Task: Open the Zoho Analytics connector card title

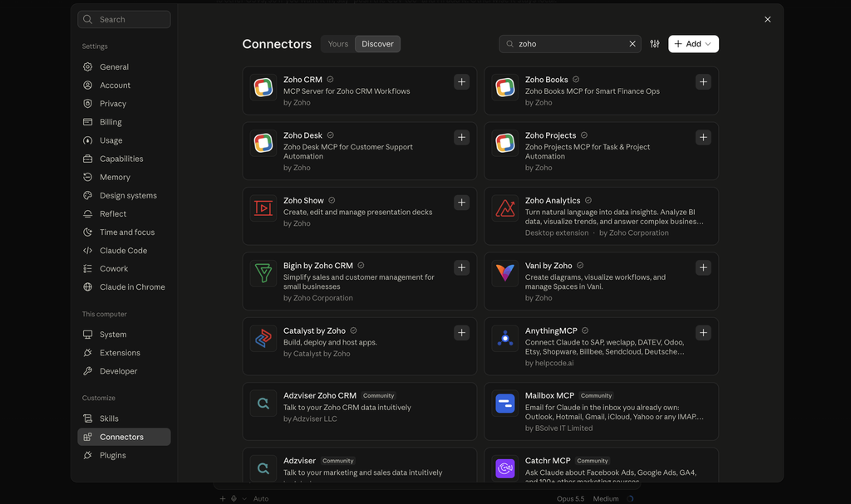Action: [x=553, y=201]
